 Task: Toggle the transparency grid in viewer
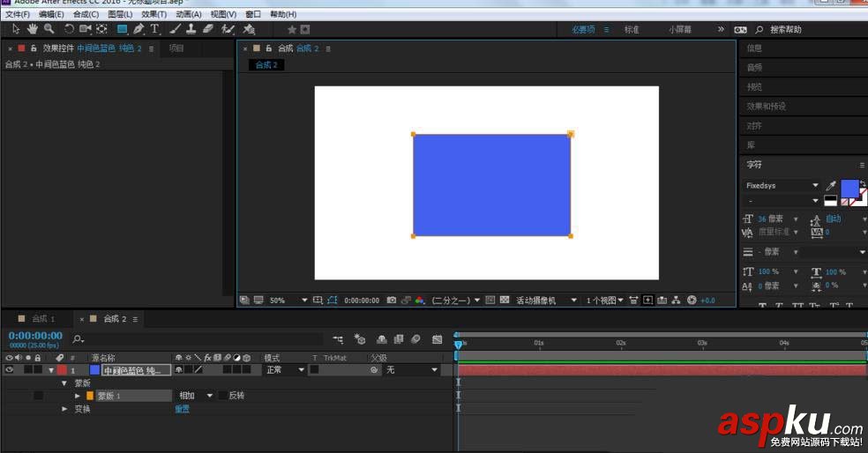click(x=505, y=301)
